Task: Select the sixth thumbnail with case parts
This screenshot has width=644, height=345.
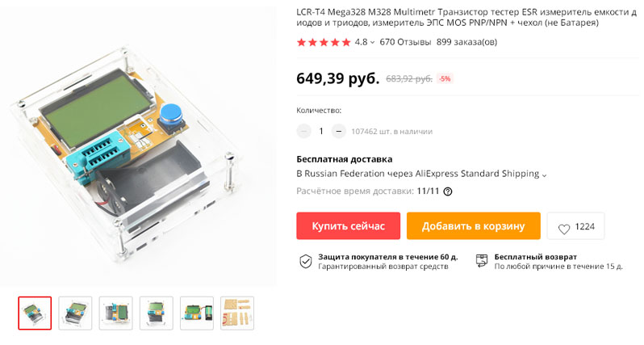Action: [x=237, y=313]
